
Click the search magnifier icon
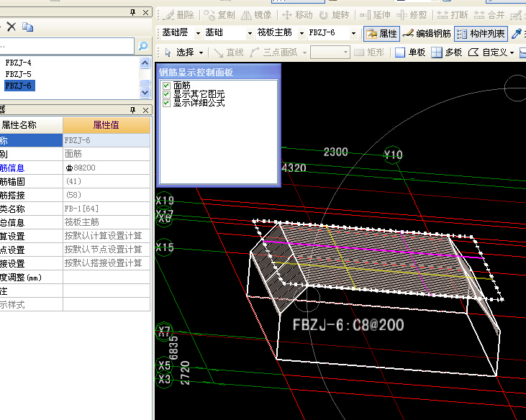143,46
